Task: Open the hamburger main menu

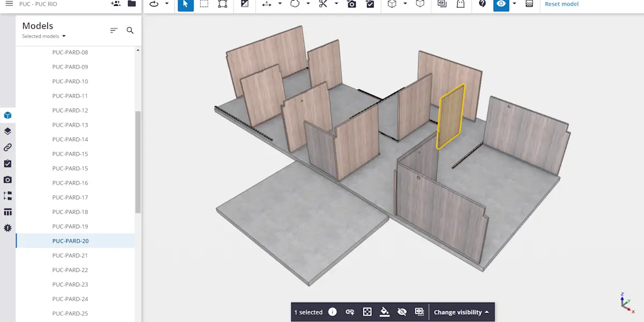Action: coord(9,4)
